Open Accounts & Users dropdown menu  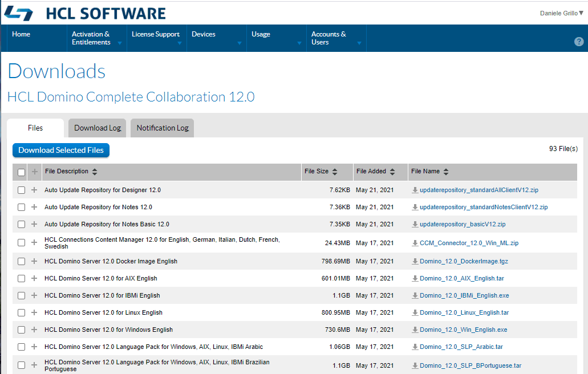pyautogui.click(x=336, y=38)
